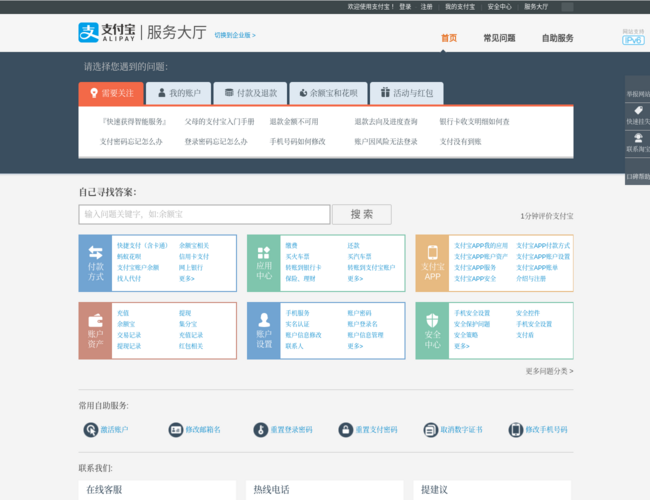This screenshot has height=500, width=650.
Task: Open the 热线电话 card
Action: [325, 490]
